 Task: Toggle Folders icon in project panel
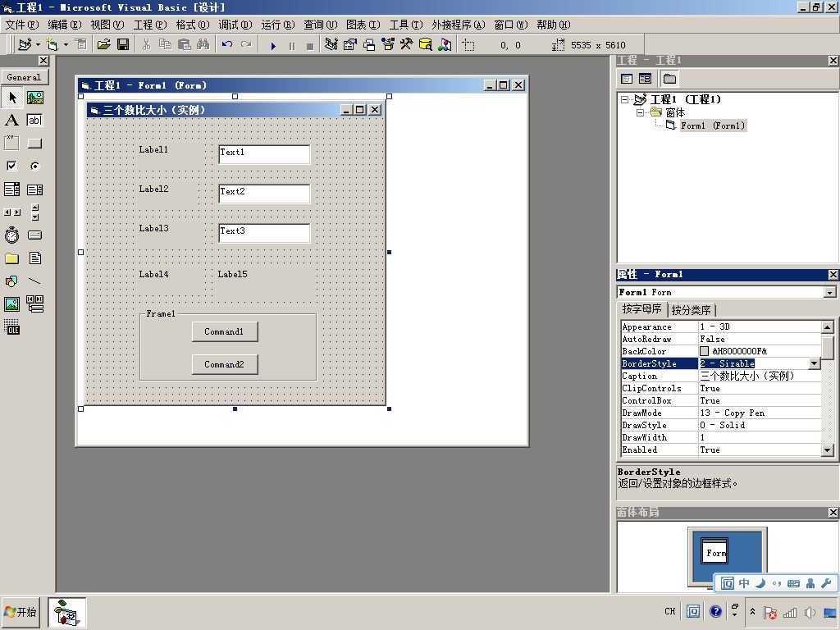[x=669, y=79]
